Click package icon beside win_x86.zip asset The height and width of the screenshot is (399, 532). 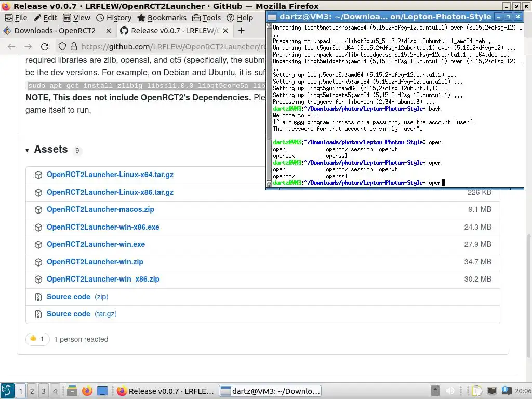pos(38,280)
